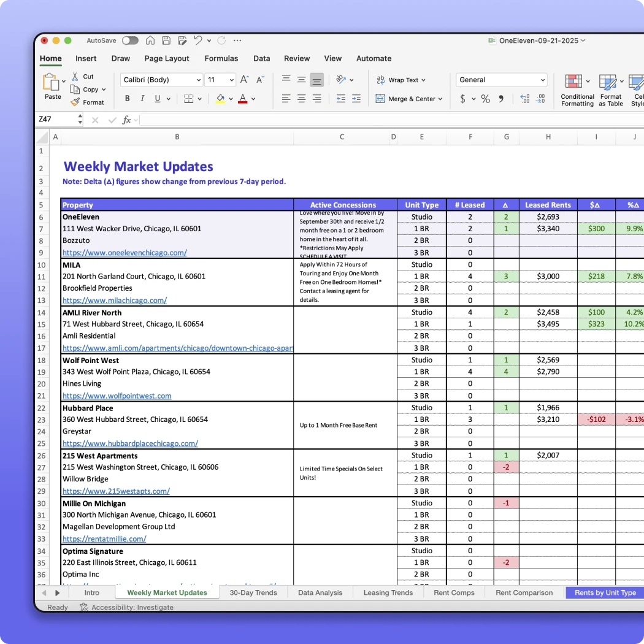Toggle the Bottom Align icon

point(316,80)
